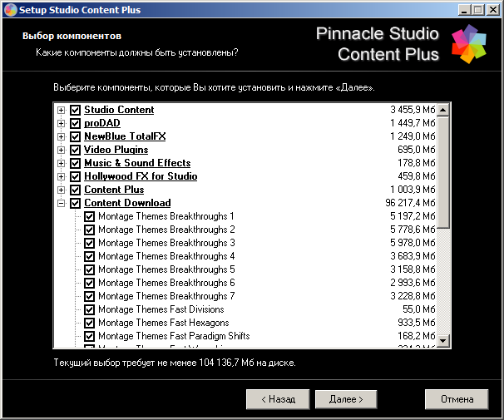The image size is (504, 420).
Task: Click the Назад back button
Action: click(x=278, y=399)
